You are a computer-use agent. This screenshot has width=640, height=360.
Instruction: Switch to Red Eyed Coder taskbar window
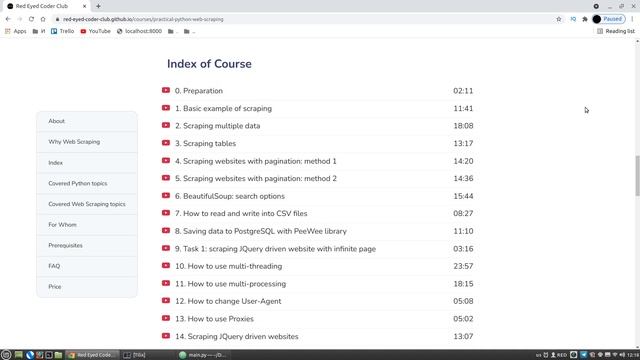93,355
